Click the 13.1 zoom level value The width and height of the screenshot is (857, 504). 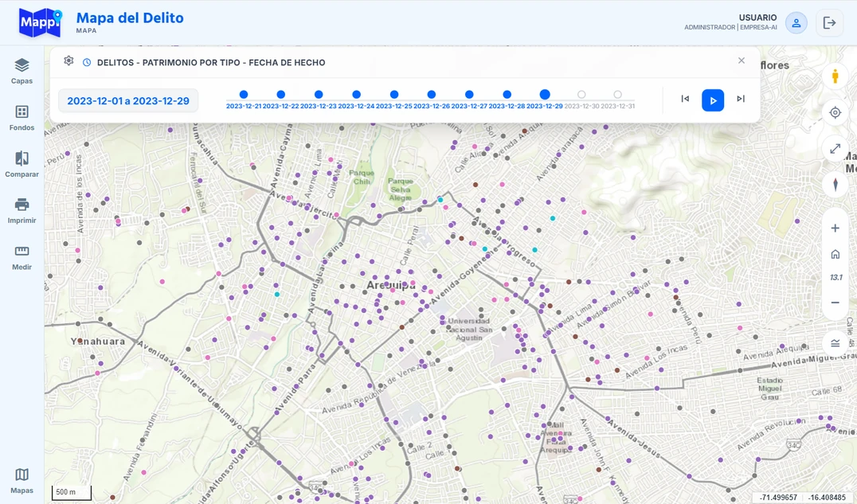[x=835, y=278]
